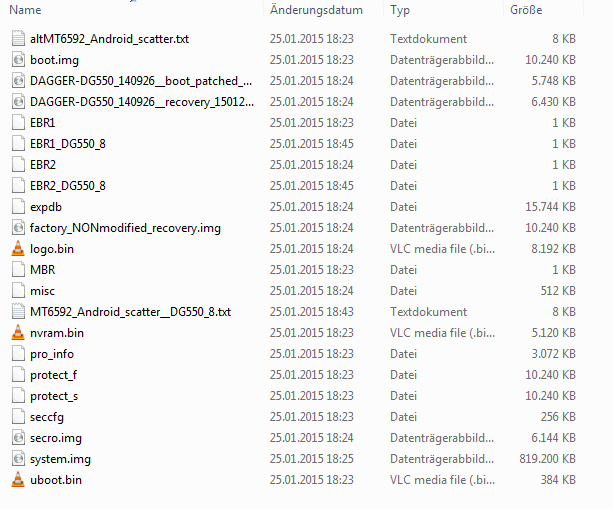Select the EBR1 file icon
The width and height of the screenshot is (613, 509).
coord(18,123)
